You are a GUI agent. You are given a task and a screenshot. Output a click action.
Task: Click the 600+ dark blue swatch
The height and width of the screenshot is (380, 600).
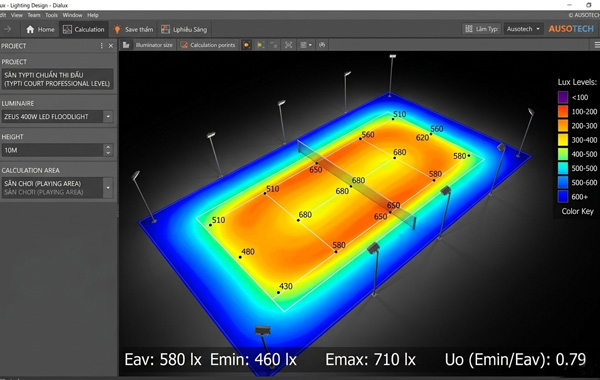(x=562, y=196)
